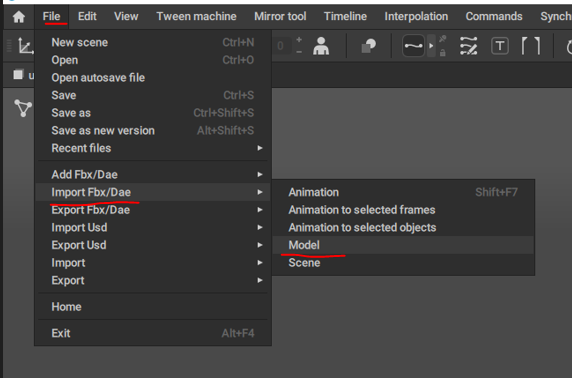
Task: Choose New scene from the File menu
Action: pyautogui.click(x=153, y=42)
